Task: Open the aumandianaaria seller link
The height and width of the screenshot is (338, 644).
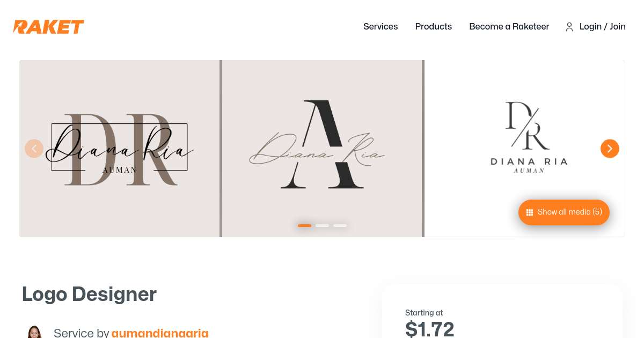Action: (160, 333)
